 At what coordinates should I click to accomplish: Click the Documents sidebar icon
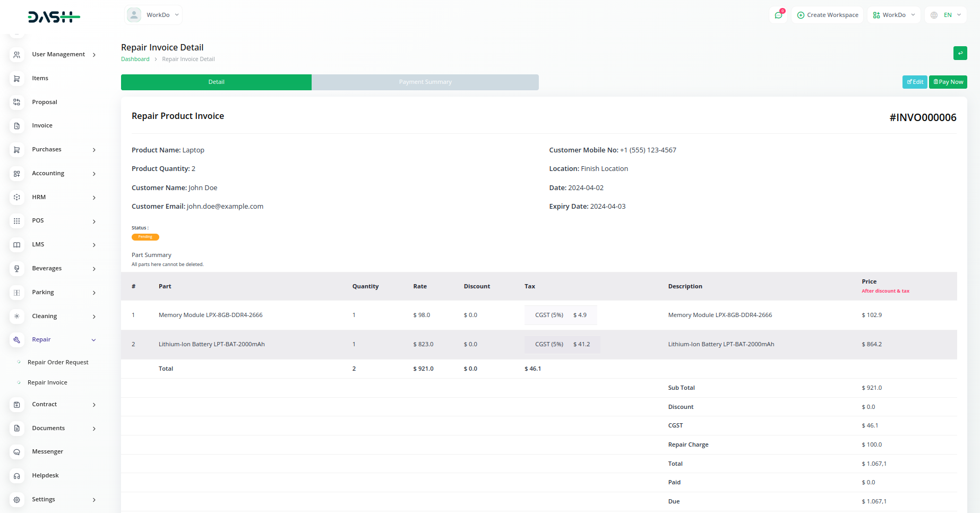point(17,428)
